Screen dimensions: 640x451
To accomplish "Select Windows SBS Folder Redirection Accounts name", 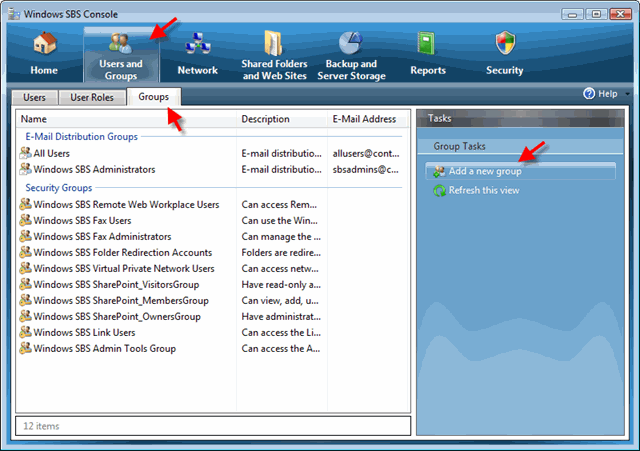I will (123, 252).
